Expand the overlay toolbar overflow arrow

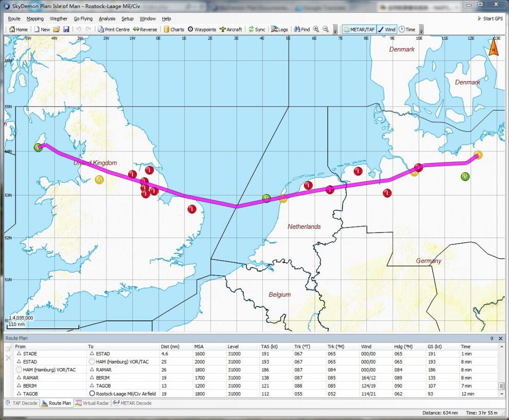421,30
